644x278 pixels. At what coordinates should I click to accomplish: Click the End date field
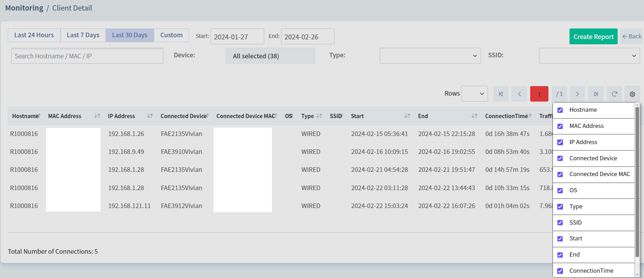(307, 37)
